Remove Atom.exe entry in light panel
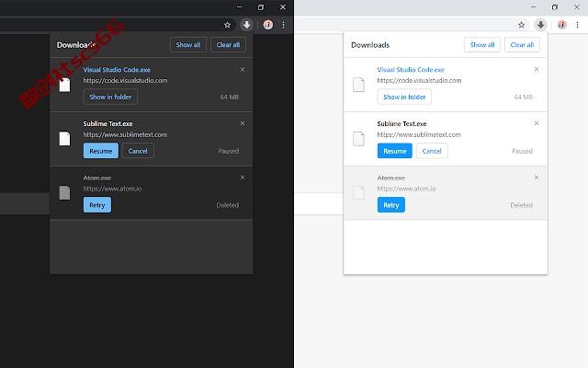This screenshot has height=368, width=588. coord(537,178)
